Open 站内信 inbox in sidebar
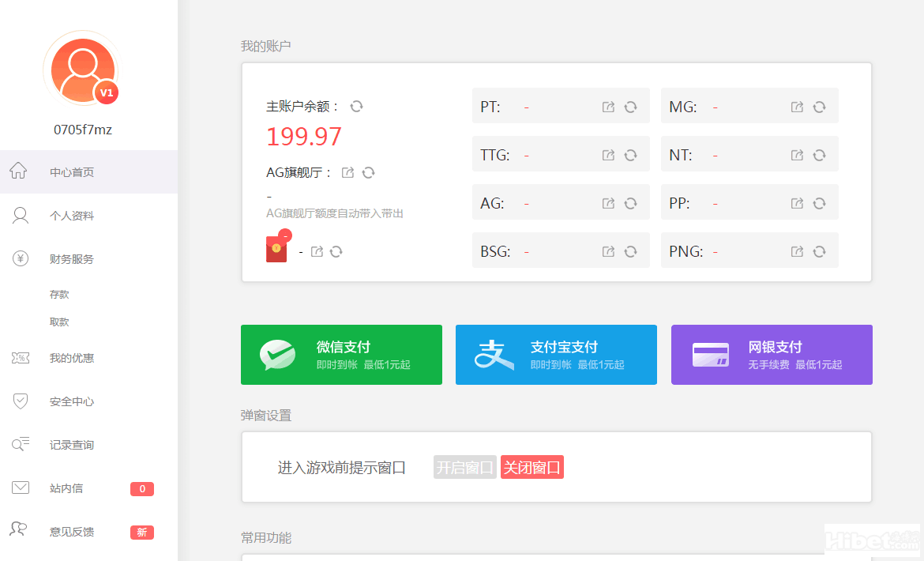This screenshot has width=924, height=561. pos(66,488)
